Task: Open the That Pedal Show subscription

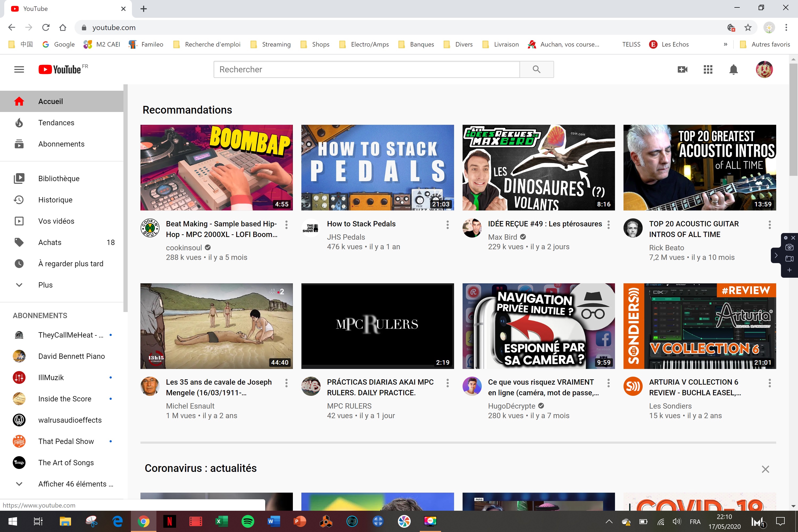Action: [x=66, y=441]
